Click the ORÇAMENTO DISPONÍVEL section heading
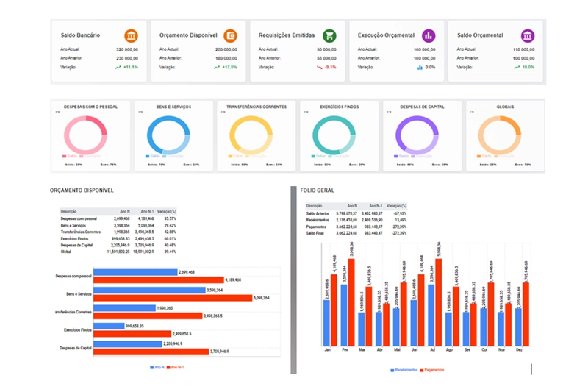Screen dimensions: 588x392 (82, 190)
